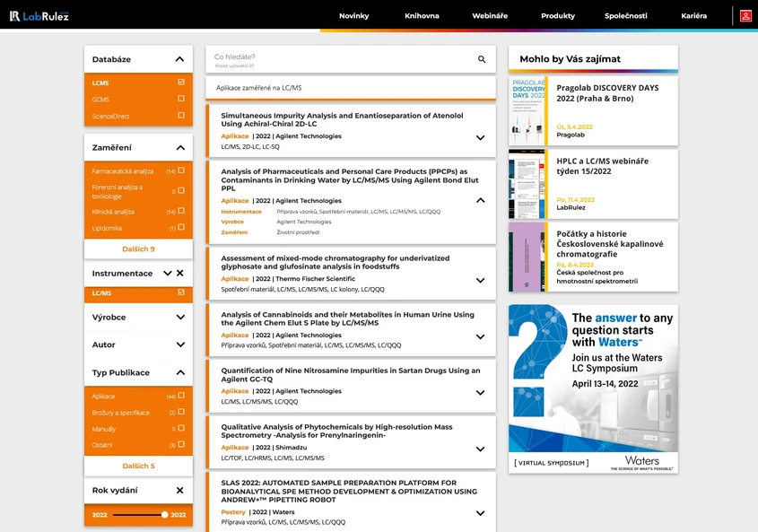758x532 pixels.
Task: Open Quantification of Nine Nitrosamine Impurities
Action: [351, 375]
